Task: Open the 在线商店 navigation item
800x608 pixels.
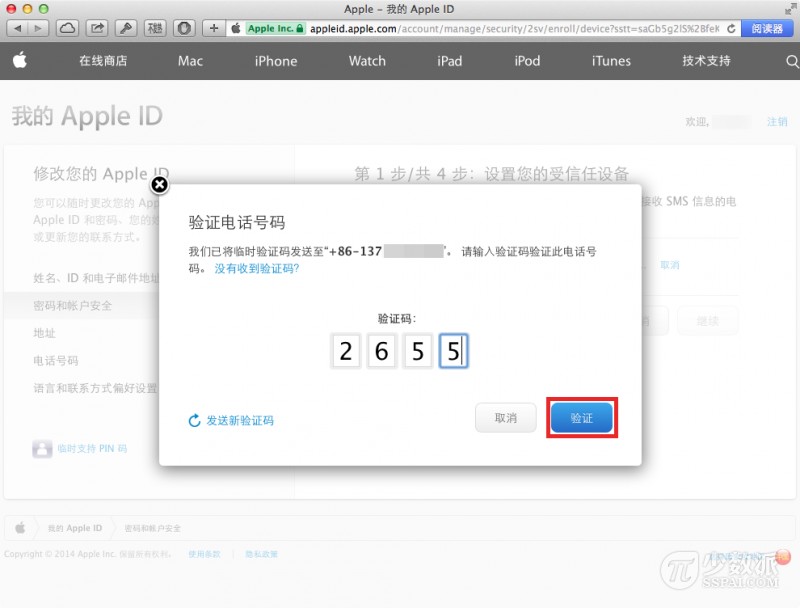Action: point(103,61)
